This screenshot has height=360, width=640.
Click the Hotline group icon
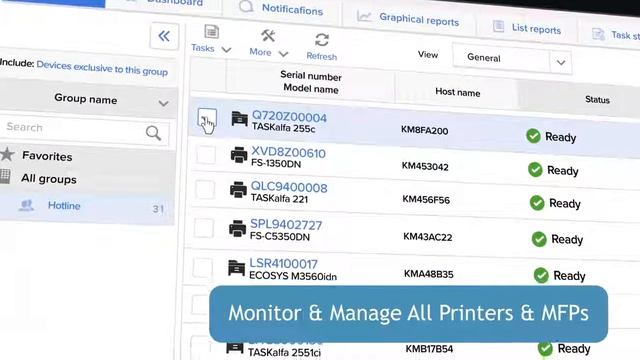(26, 205)
